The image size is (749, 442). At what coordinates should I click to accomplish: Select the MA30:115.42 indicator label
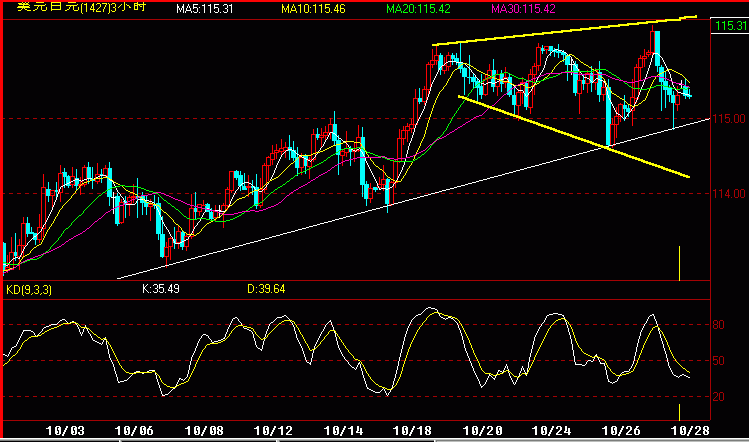click(523, 9)
